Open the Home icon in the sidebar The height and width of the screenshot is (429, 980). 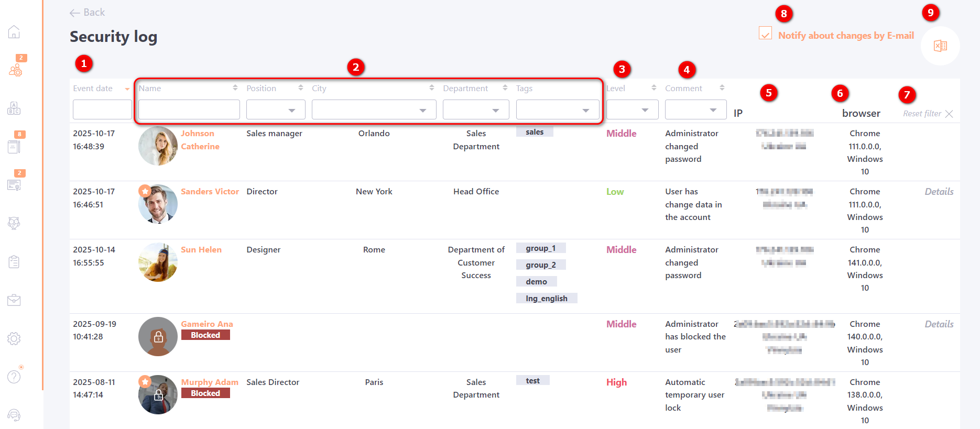pyautogui.click(x=14, y=32)
